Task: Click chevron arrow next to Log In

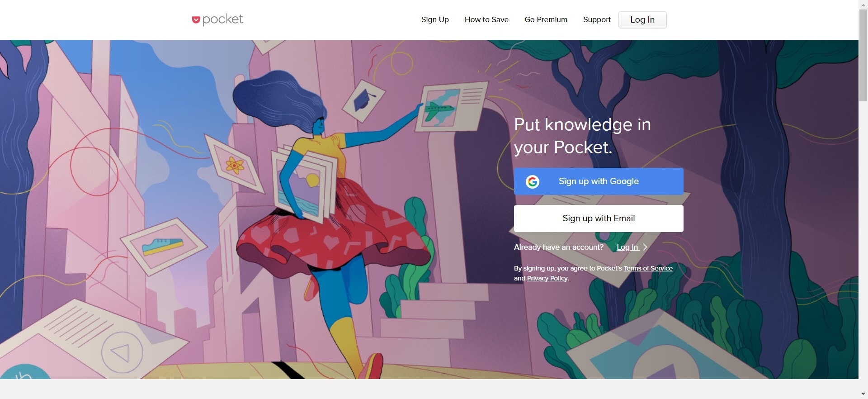Action: (x=645, y=247)
